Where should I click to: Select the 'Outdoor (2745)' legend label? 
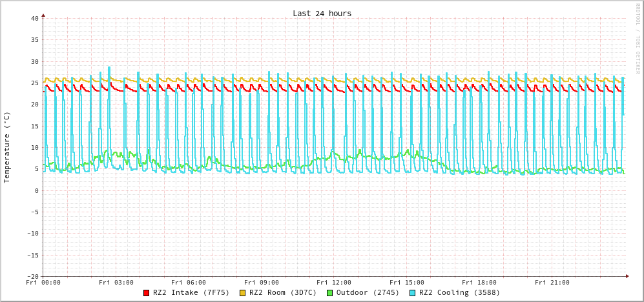point(368,293)
